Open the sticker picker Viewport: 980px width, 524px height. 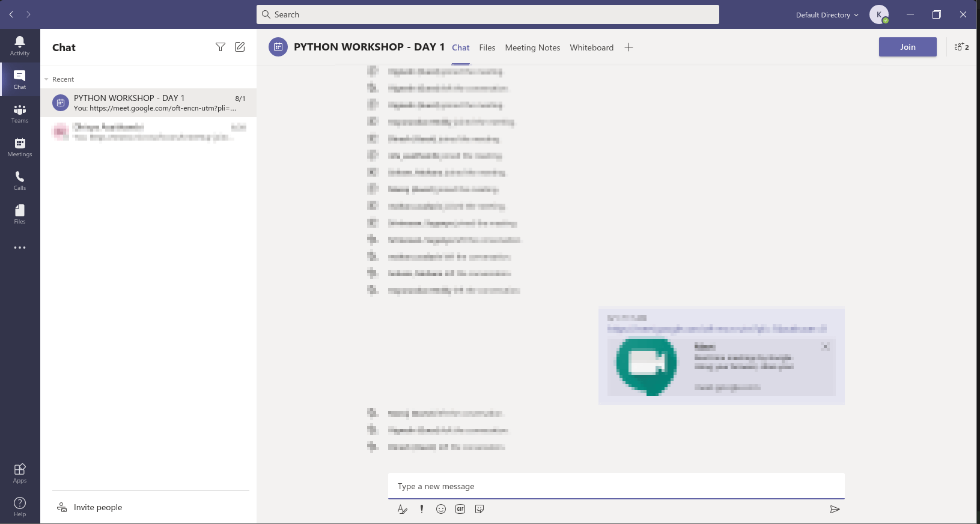pyautogui.click(x=479, y=509)
